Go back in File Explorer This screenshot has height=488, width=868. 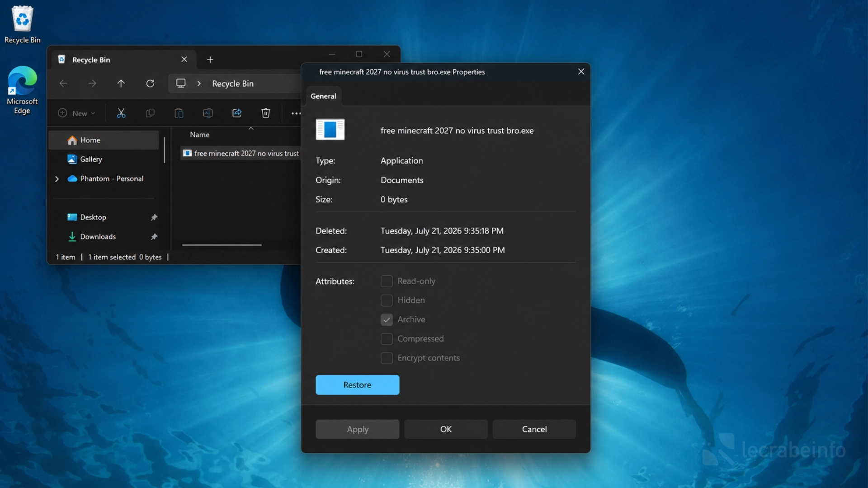point(63,84)
